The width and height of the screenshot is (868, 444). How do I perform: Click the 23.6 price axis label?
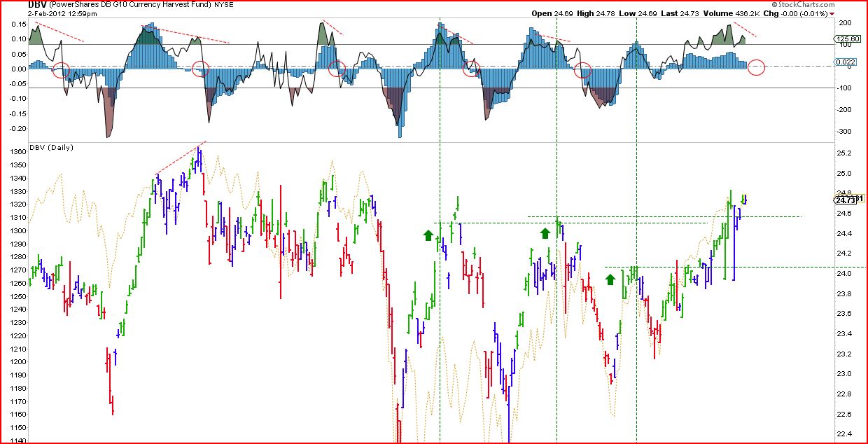point(843,314)
